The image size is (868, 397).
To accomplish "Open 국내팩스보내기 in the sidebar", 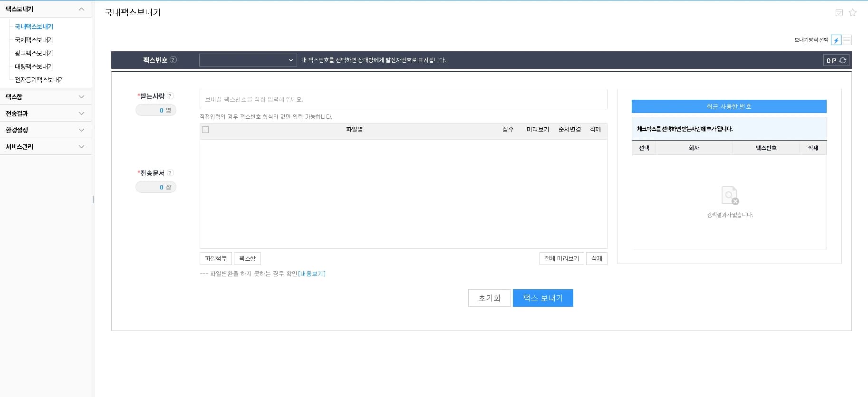I will coord(34,27).
